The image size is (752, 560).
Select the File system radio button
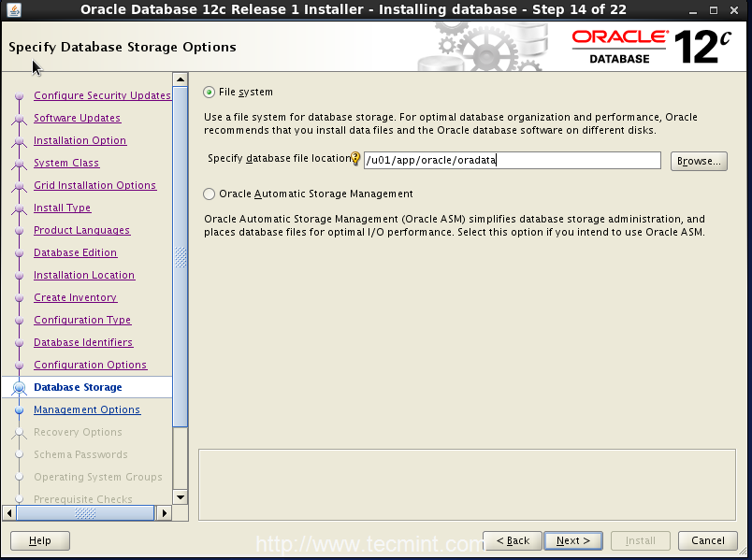210,92
